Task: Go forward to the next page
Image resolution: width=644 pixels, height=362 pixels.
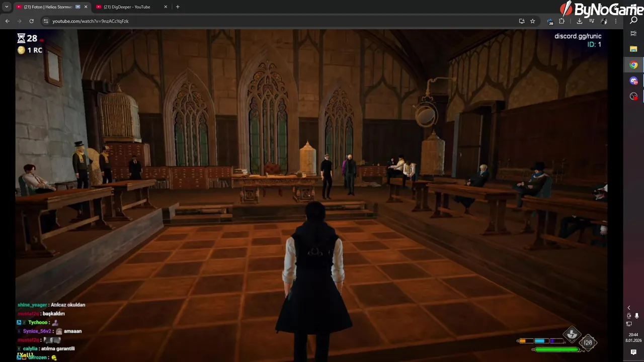Action: [19, 21]
